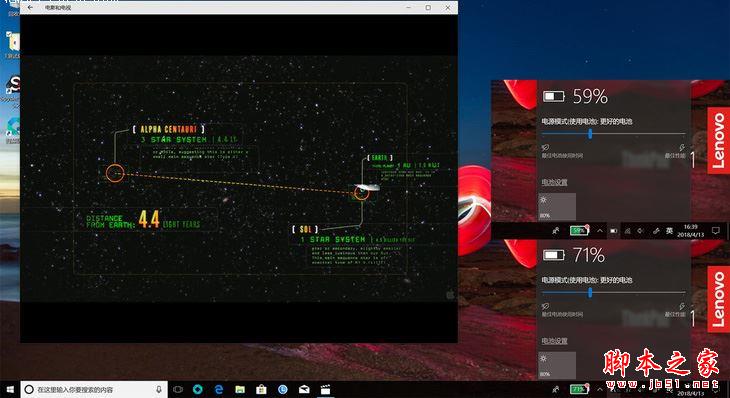Open network icon in upper tray
Screen dimensions: 730x398
[628, 231]
